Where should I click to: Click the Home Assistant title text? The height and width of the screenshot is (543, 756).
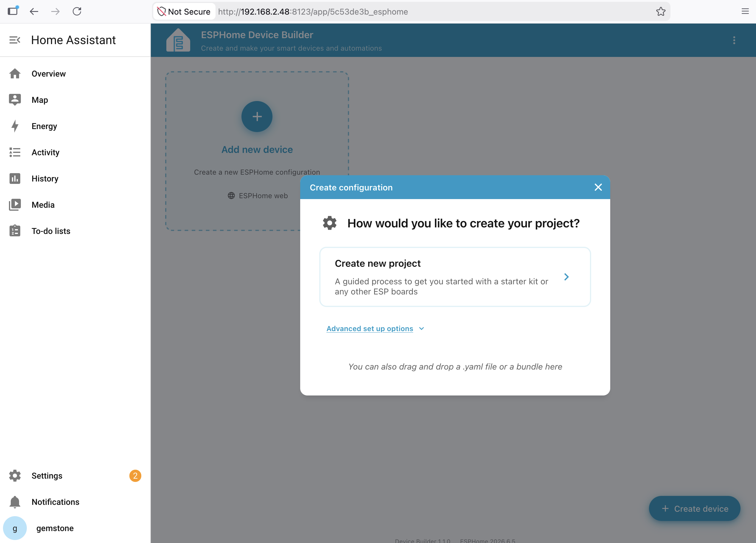(x=73, y=40)
